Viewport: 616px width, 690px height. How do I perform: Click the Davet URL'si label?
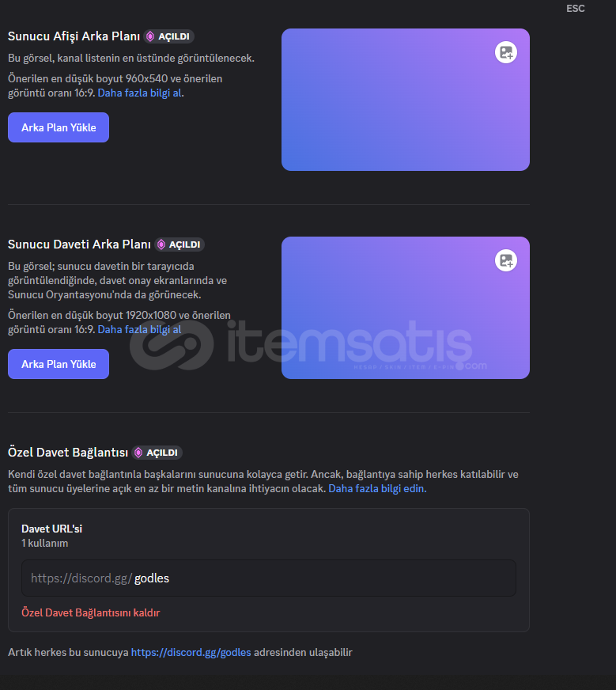tap(52, 529)
